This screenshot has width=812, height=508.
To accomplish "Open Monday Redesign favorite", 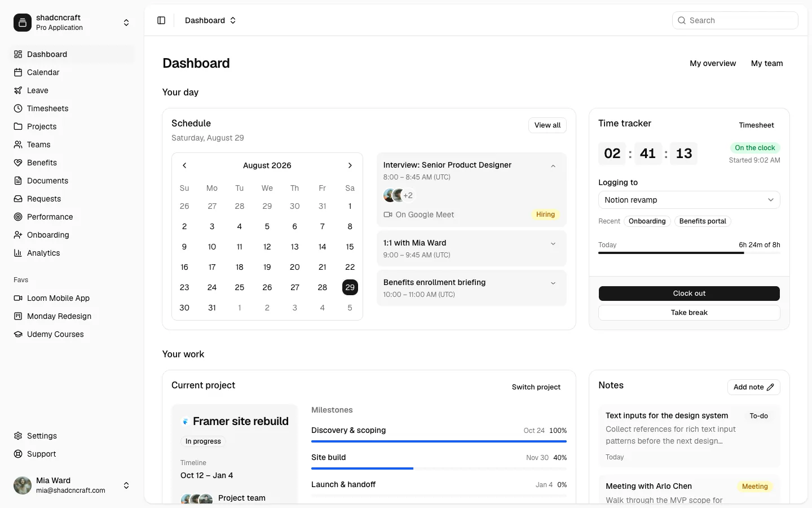I will pyautogui.click(x=72, y=316).
